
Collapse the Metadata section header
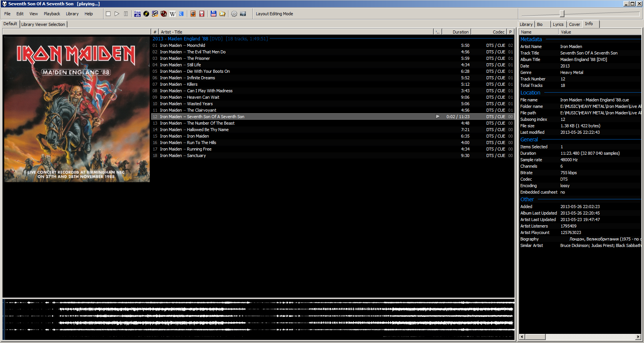[x=531, y=39]
